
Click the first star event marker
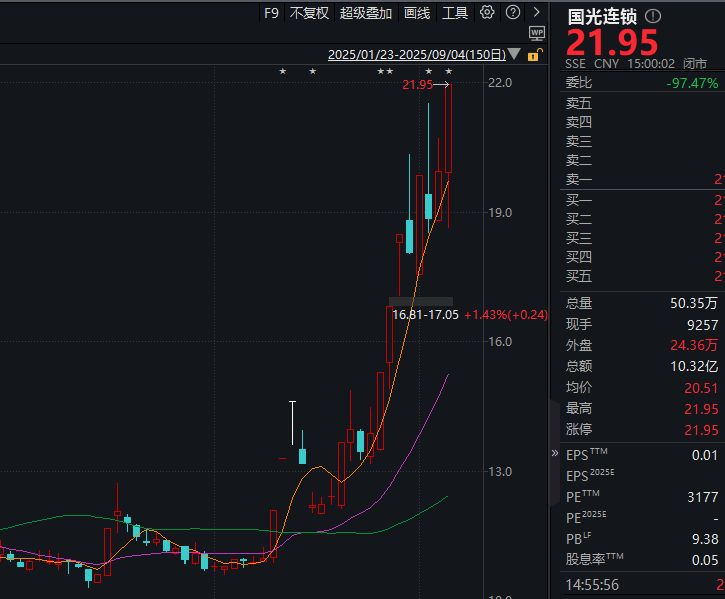pos(283,71)
